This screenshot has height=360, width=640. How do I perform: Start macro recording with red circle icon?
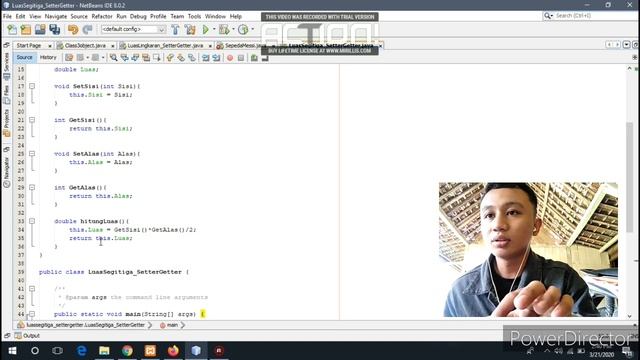tap(230, 58)
